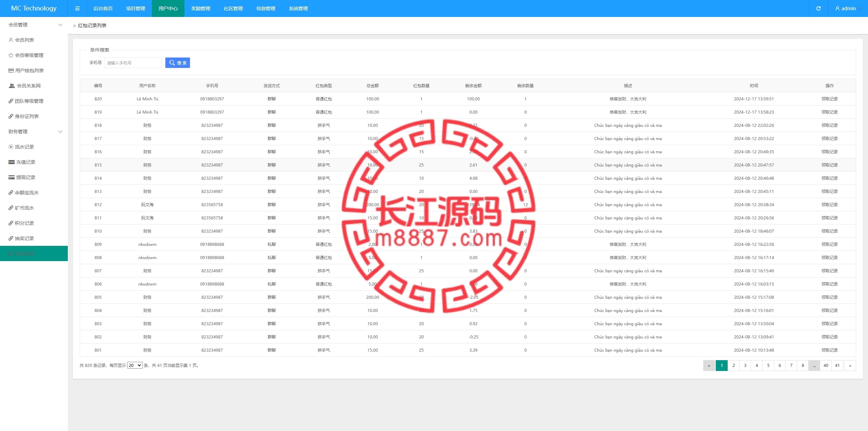The image size is (868, 431).
Task: Toggle the sidebar collapse hamburger icon
Action: coord(77,8)
